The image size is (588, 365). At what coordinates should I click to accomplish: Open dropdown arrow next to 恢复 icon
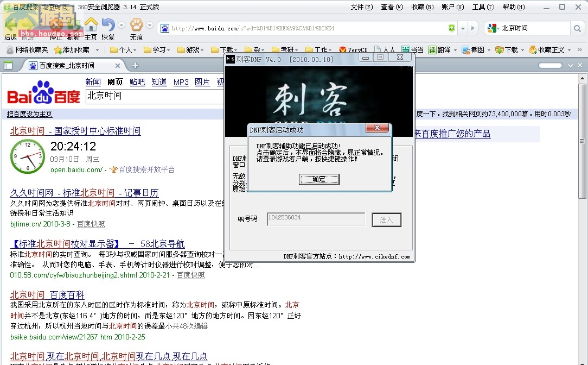(121, 25)
